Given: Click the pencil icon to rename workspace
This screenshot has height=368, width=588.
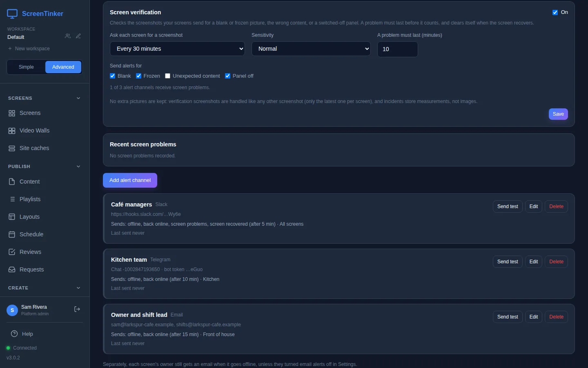Looking at the screenshot, I should tap(78, 36).
